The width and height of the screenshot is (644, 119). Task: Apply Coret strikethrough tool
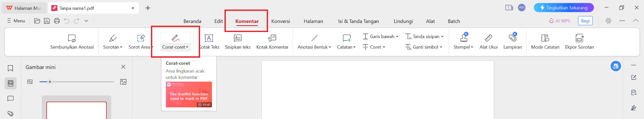374,47
